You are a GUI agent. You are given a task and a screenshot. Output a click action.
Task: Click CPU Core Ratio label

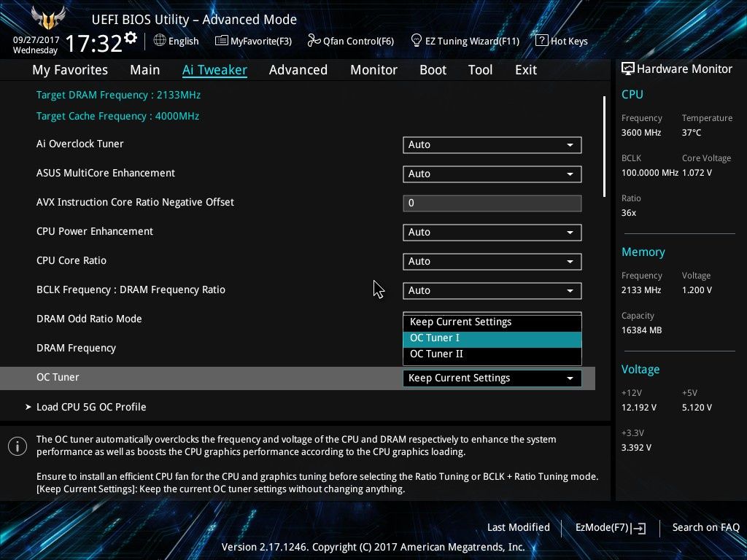pos(71,260)
